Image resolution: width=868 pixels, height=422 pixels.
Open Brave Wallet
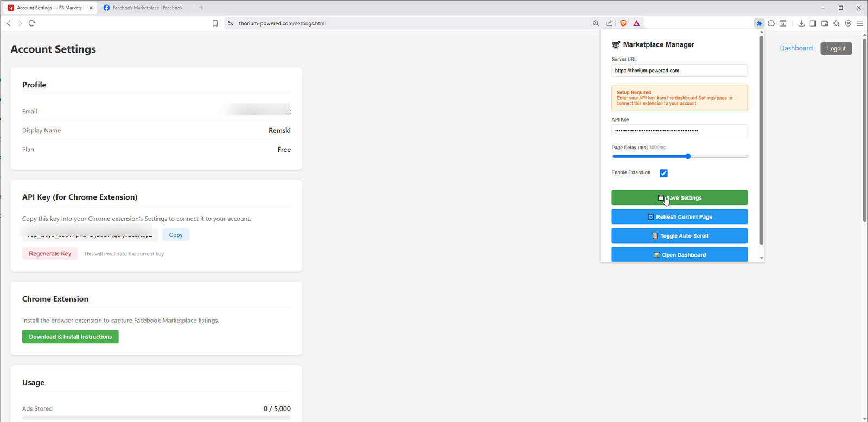pyautogui.click(x=825, y=23)
